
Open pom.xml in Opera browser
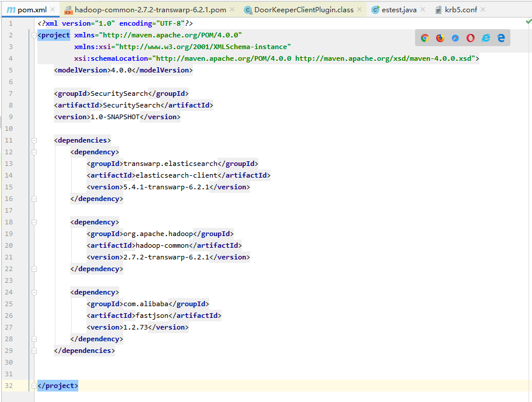[471, 38]
